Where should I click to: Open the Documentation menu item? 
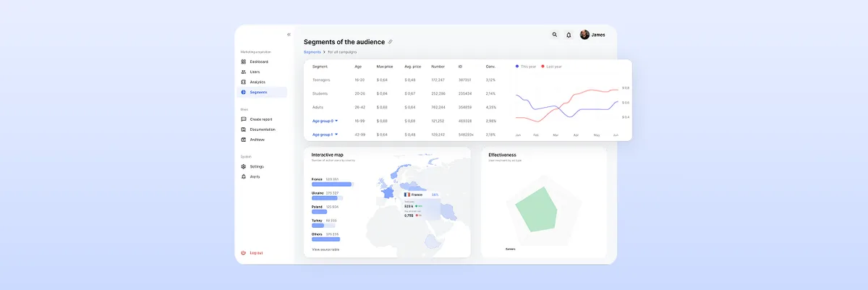(263, 129)
